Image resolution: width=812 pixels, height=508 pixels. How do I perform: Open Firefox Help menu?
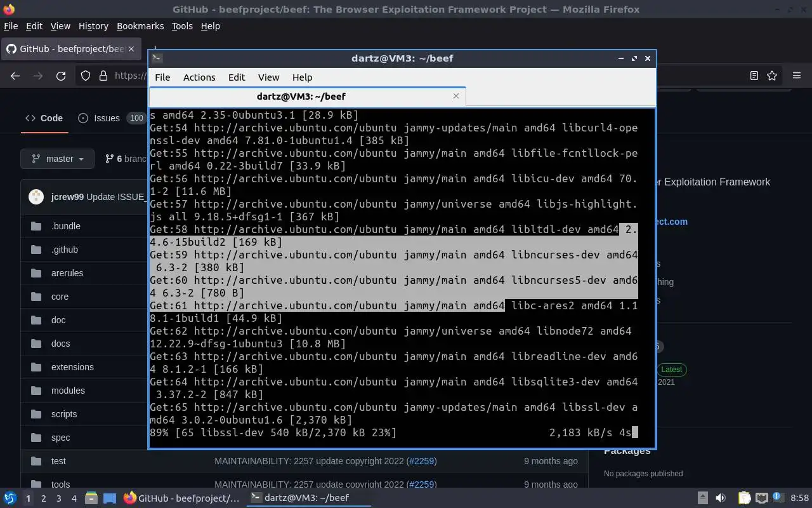click(210, 26)
